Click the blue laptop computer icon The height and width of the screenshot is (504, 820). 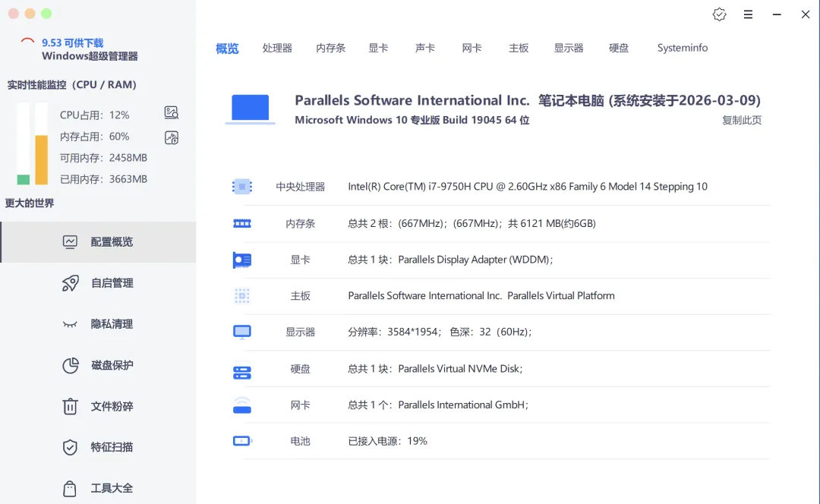point(250,109)
